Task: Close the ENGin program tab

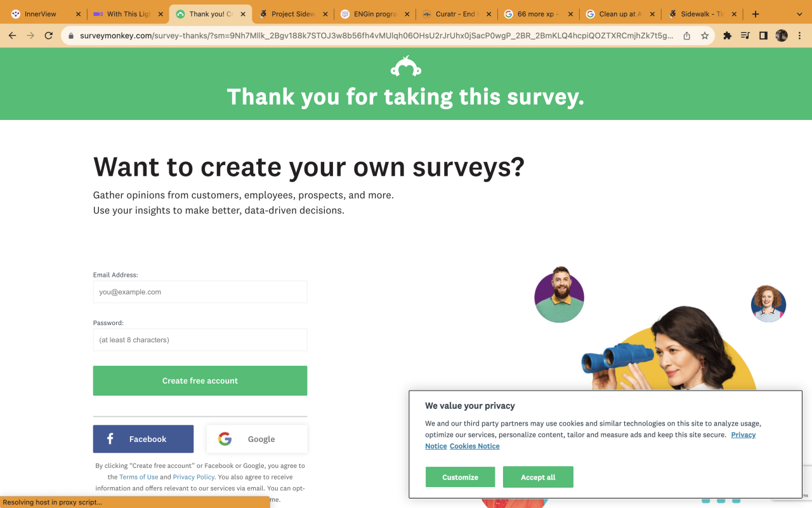Action: 407,14
